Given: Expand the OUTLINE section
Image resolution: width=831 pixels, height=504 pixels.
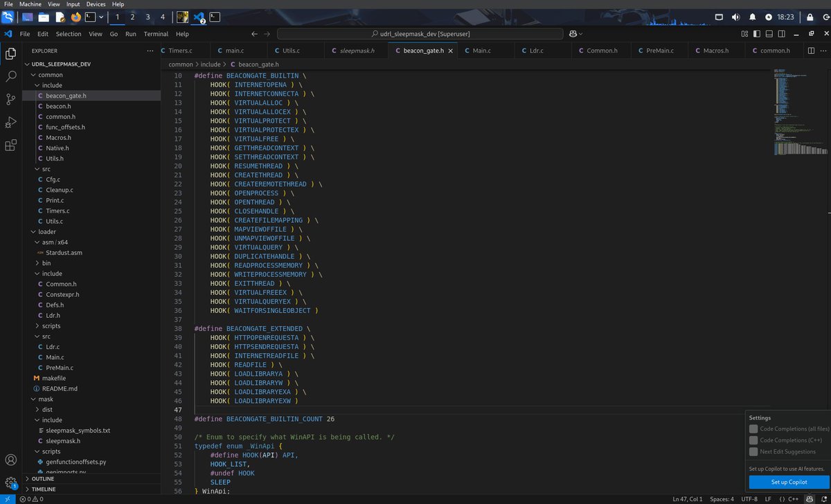Looking at the screenshot, I should [91, 478].
